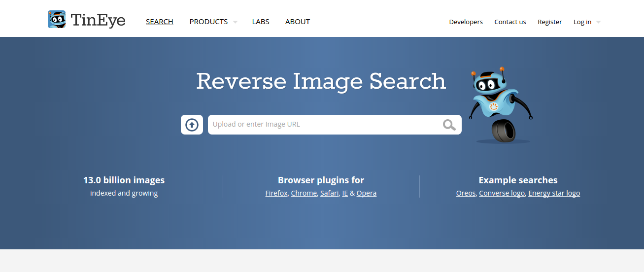Click the Reverse Image Search heading
Screen dimensions: 644x272
321,81
